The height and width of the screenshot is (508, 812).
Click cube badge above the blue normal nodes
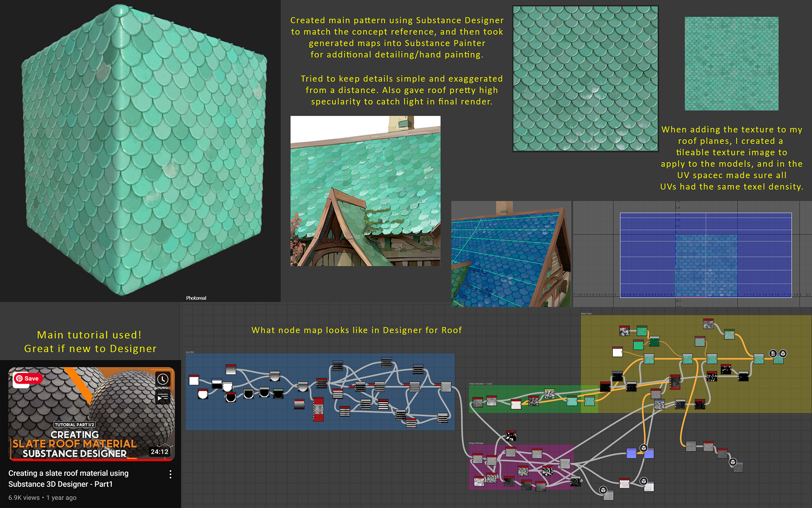[x=644, y=448]
